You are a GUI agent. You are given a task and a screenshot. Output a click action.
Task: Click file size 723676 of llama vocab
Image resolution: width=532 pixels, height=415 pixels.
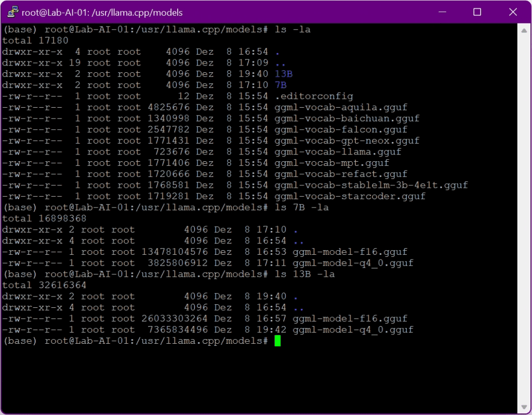(171, 152)
